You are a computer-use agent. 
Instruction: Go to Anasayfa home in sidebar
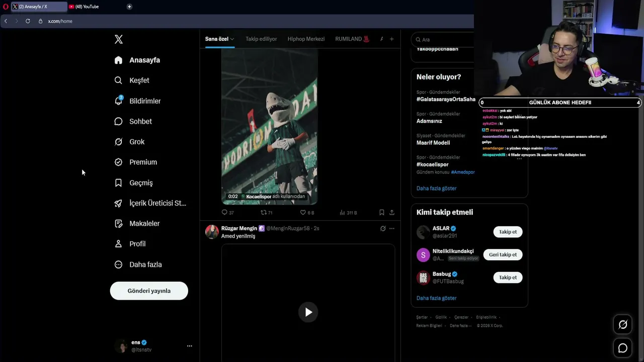click(137, 60)
